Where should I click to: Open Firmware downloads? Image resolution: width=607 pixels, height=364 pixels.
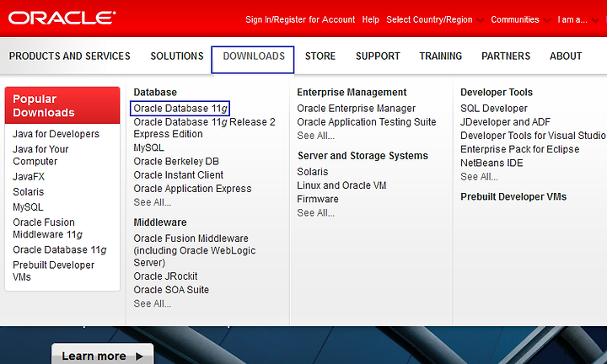pyautogui.click(x=318, y=199)
